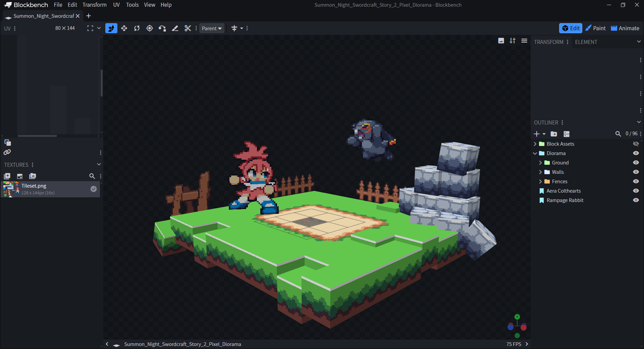Screen dimensions: 644x349
Task: Select the Rotate tool
Action: click(x=137, y=28)
